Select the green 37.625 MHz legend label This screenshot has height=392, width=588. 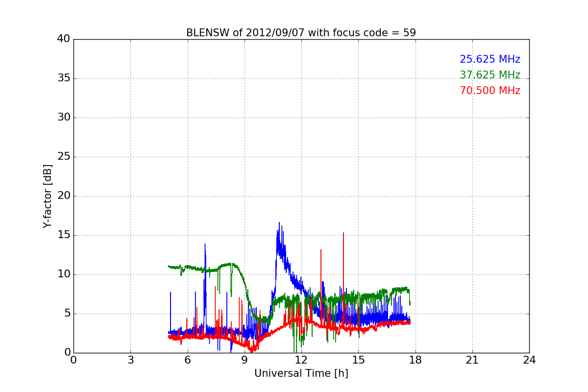[490, 75]
